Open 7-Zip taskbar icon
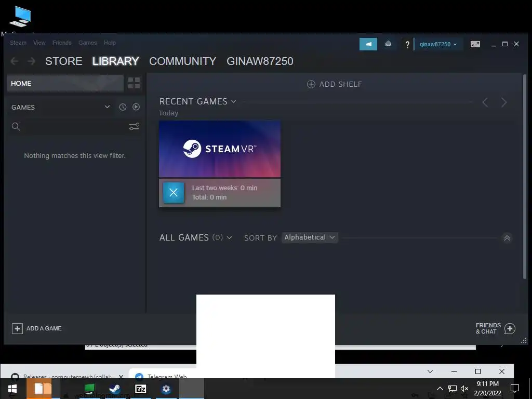The width and height of the screenshot is (532, 399). (x=140, y=389)
